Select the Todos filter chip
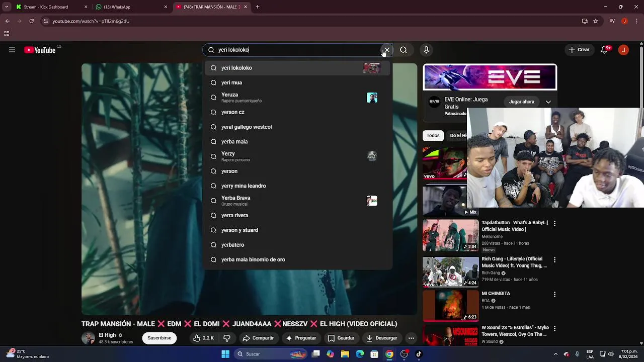 433,135
